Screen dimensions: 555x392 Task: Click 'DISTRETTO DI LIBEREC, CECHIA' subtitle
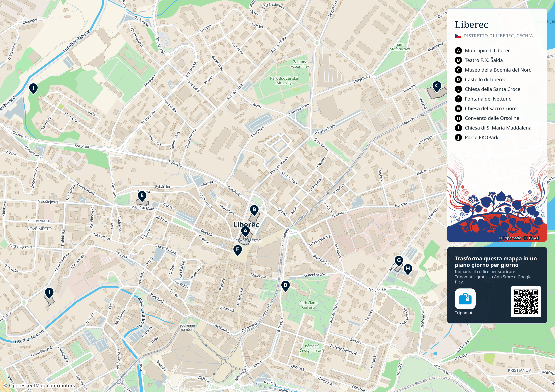498,36
